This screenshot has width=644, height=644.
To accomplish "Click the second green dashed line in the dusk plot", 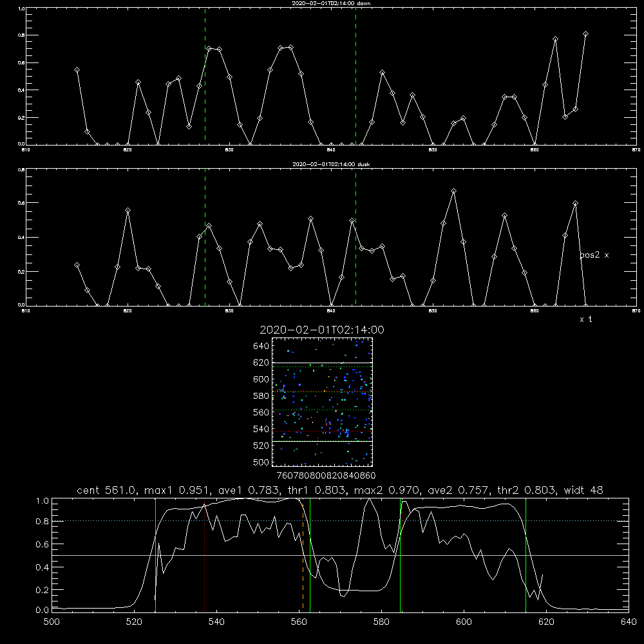I will pyautogui.click(x=355, y=237).
